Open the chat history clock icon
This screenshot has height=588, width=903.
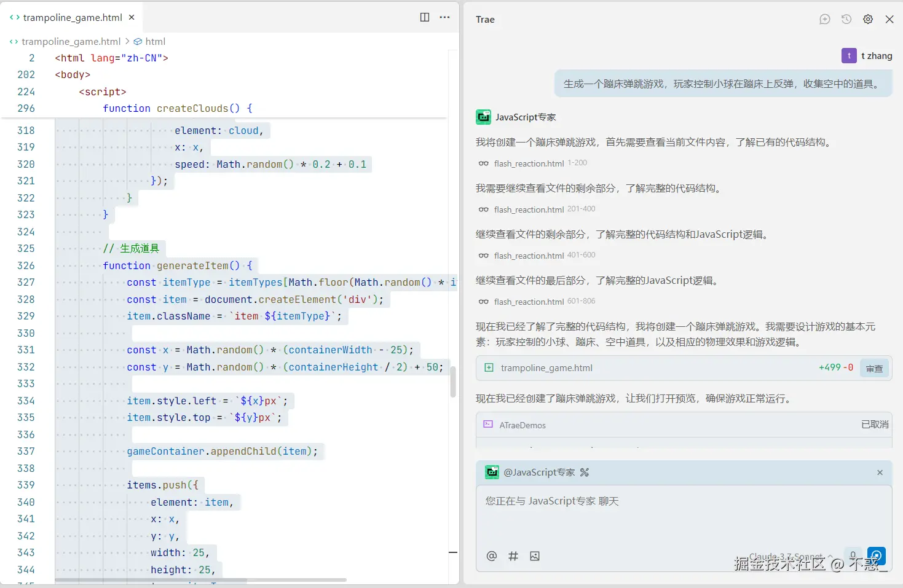pos(846,19)
